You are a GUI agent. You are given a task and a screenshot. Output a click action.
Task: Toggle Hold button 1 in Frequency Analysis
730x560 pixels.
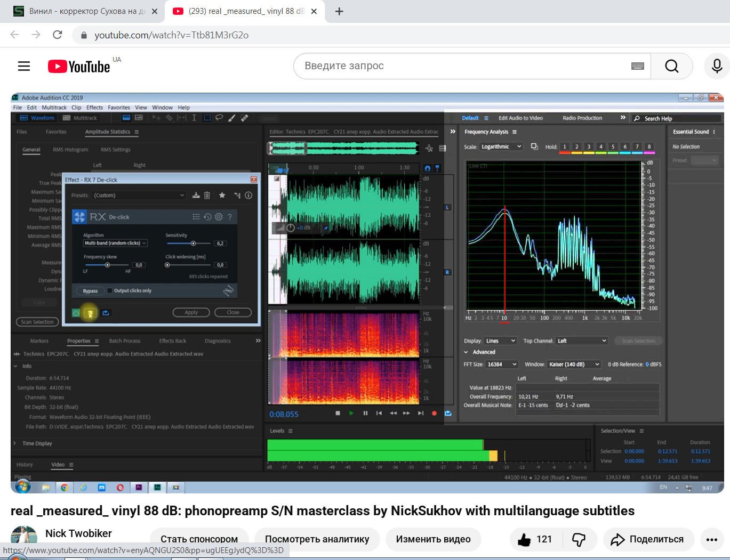tap(564, 147)
